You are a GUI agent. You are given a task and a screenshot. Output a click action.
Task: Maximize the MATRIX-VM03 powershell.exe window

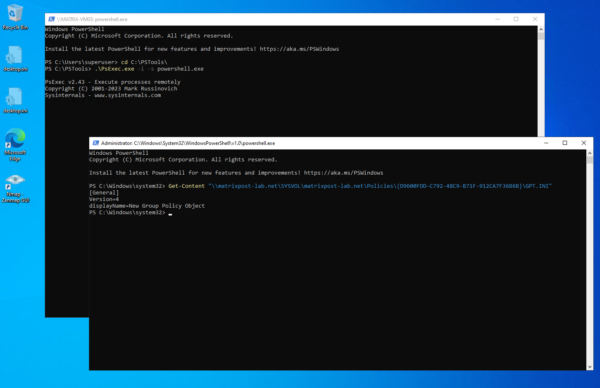pyautogui.click(x=516, y=19)
